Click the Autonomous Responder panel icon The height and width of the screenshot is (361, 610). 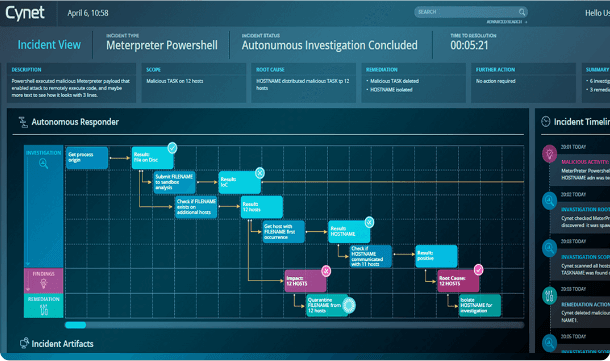click(x=23, y=122)
